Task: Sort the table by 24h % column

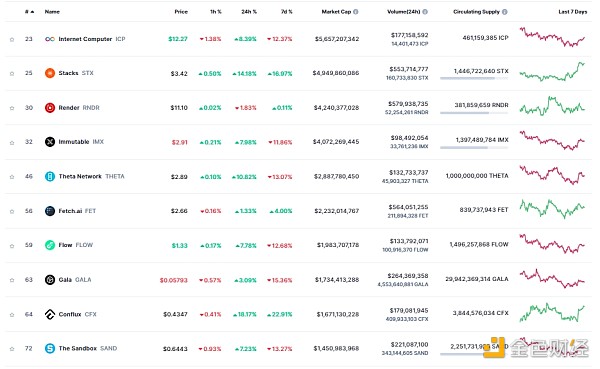Action: (x=249, y=12)
